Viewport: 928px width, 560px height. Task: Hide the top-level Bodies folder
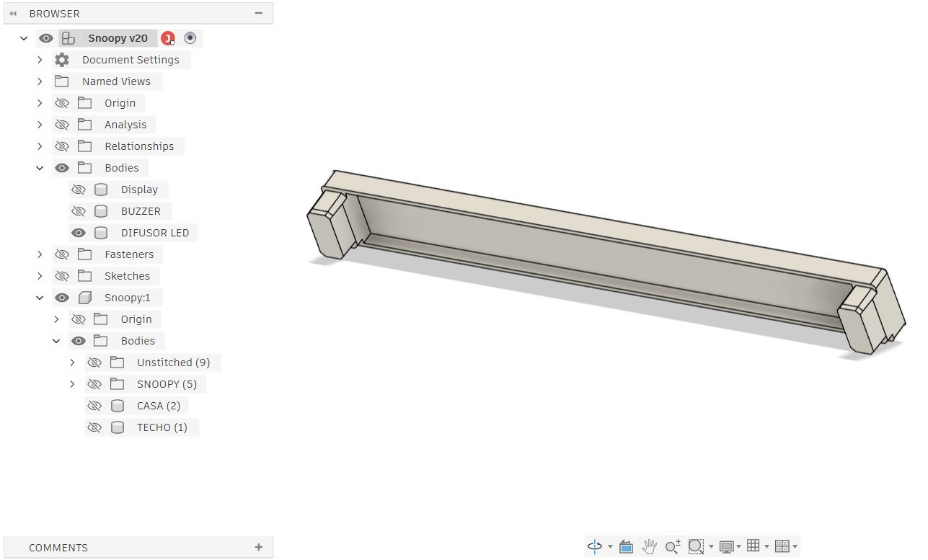(x=62, y=168)
